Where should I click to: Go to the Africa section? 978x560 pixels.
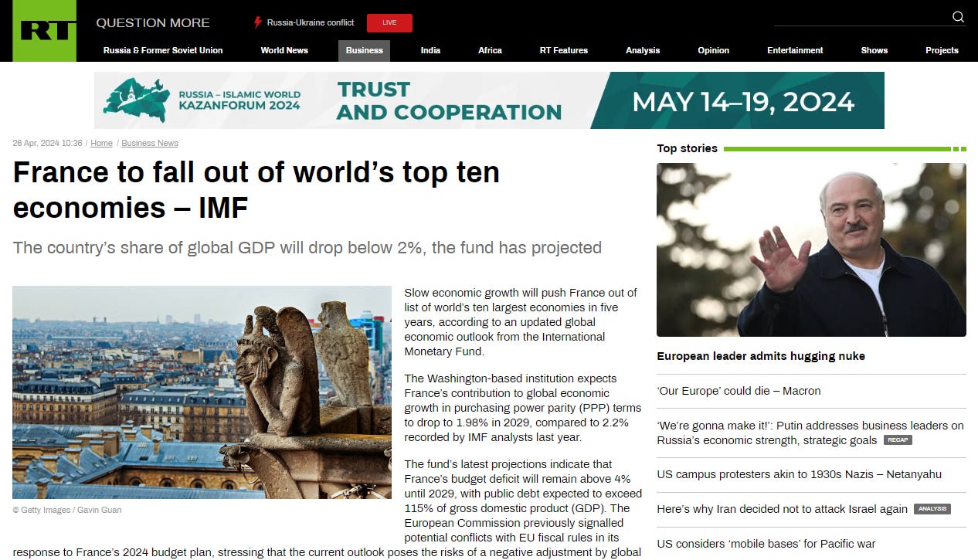490,50
